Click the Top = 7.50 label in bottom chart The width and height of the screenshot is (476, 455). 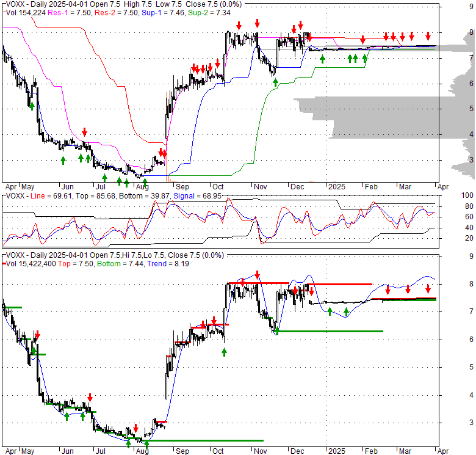click(x=76, y=264)
